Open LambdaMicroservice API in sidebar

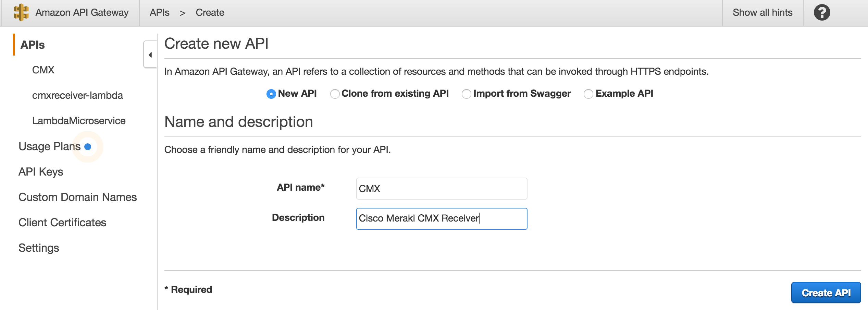(79, 121)
